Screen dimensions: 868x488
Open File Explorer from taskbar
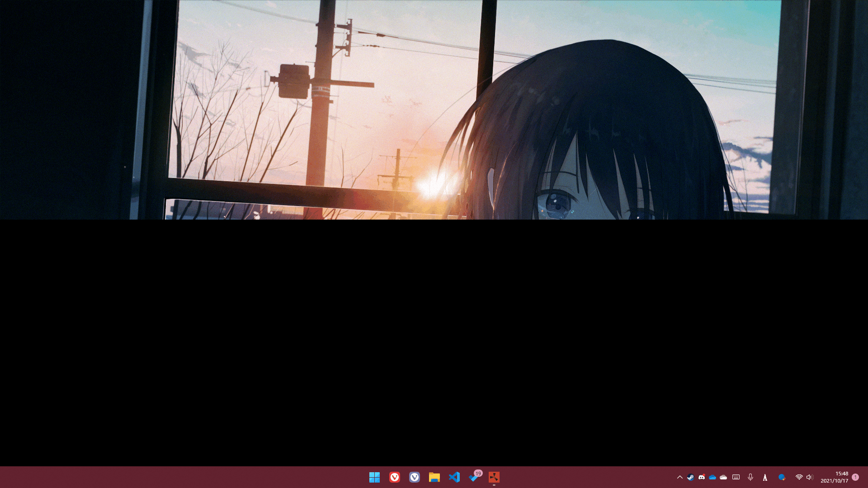pos(434,477)
